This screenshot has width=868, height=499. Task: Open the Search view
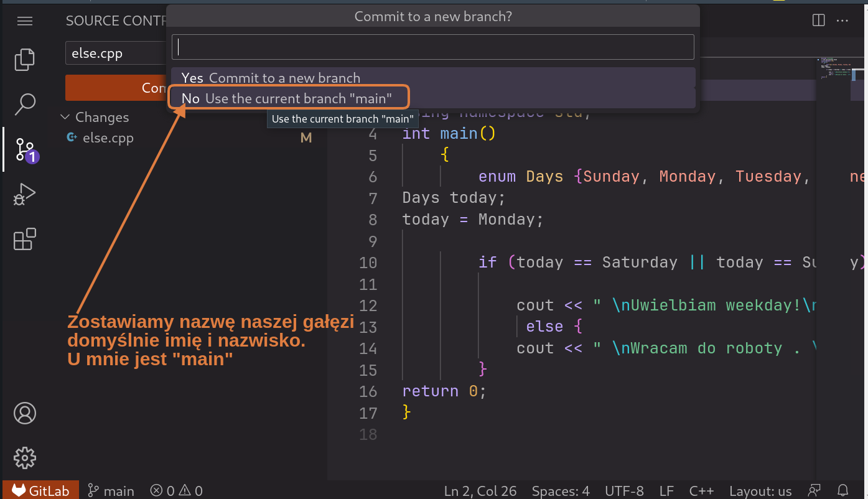(25, 104)
